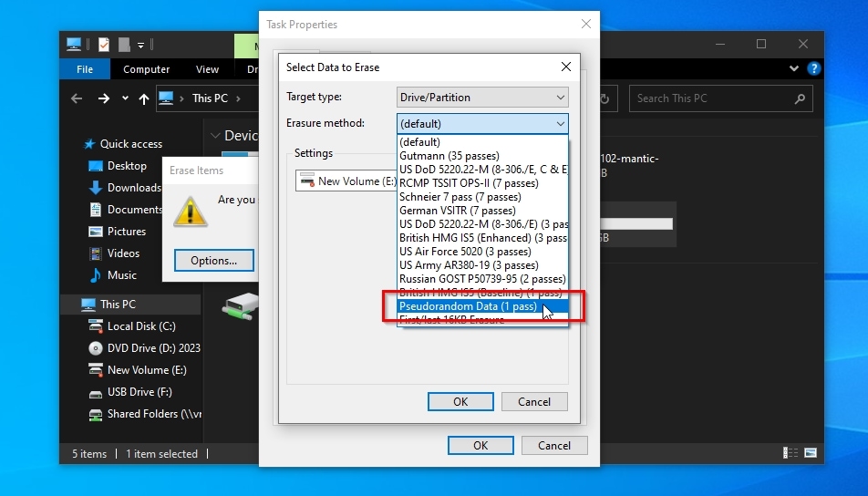Viewport: 868px width, 496px height.
Task: Click the This PC title bar icon
Action: coord(74,45)
